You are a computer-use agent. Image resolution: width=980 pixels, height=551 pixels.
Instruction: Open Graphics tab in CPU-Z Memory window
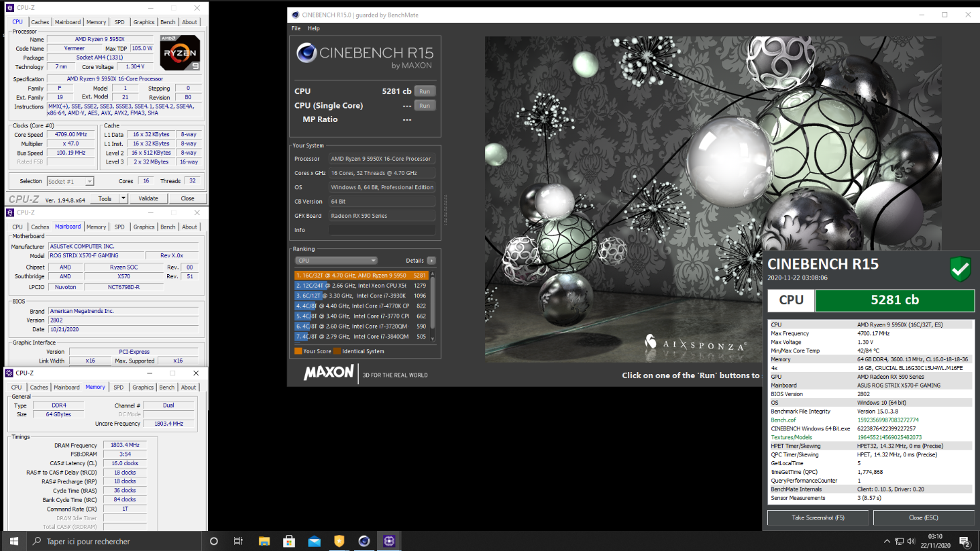[142, 387]
